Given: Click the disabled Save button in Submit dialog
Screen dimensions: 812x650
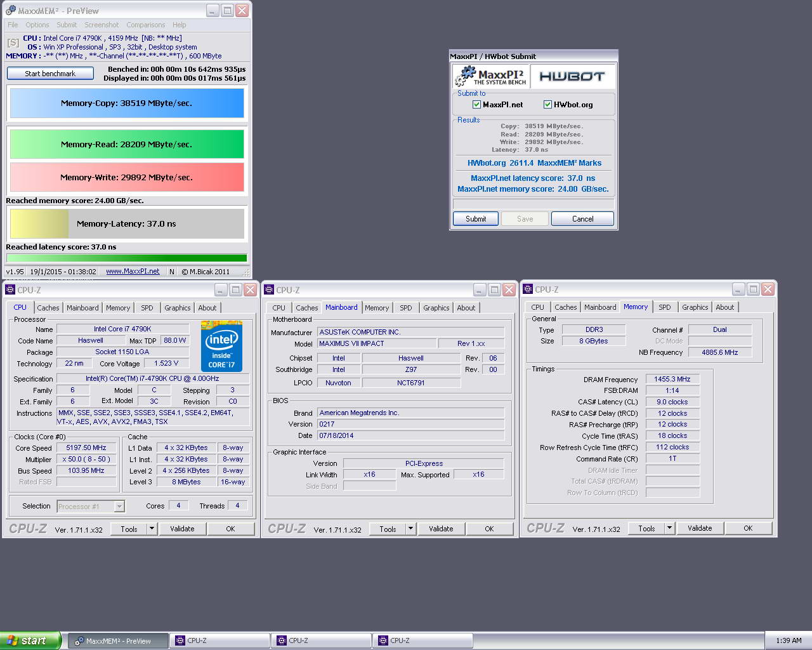Looking at the screenshot, I should click(x=525, y=219).
